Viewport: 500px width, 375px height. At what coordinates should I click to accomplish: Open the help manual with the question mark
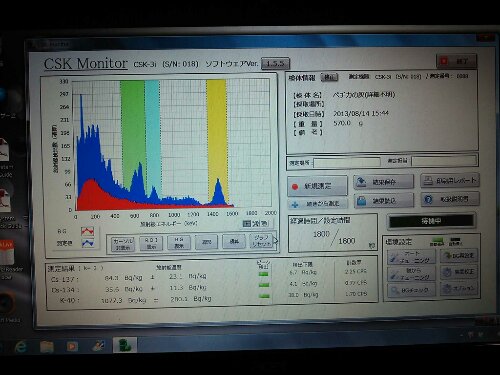pos(450,199)
